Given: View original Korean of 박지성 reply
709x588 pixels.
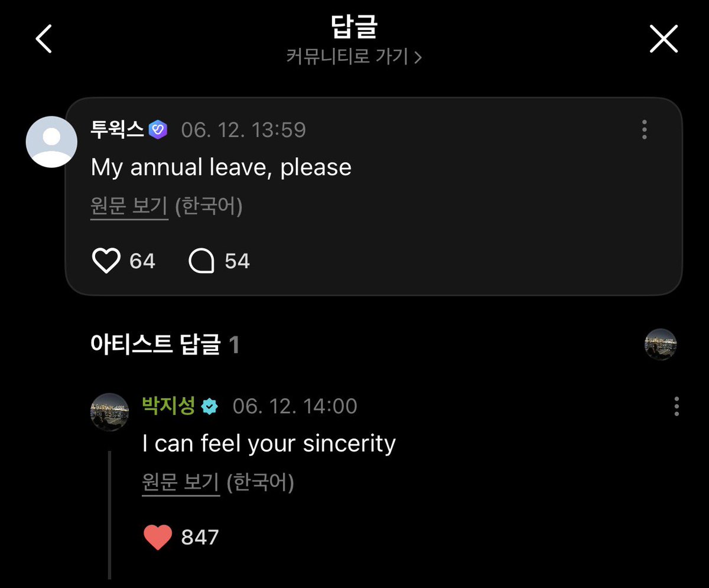Looking at the screenshot, I should (x=181, y=484).
